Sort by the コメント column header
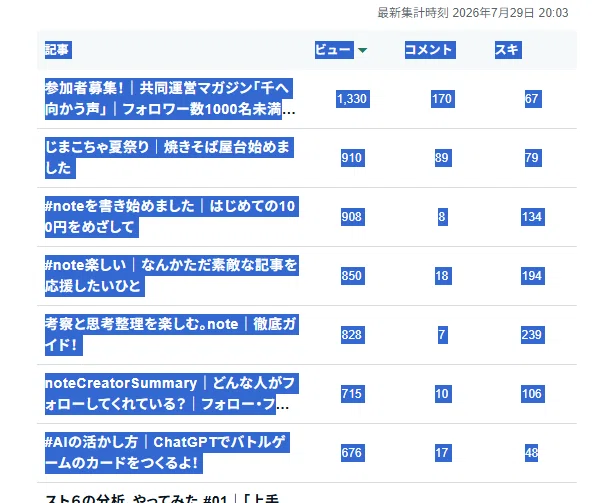The height and width of the screenshot is (503, 605). [430, 50]
